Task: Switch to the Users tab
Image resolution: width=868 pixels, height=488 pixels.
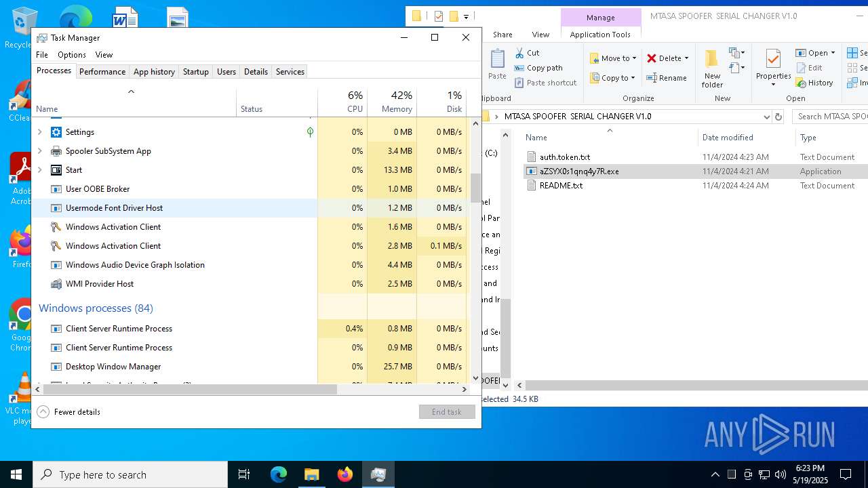Action: pyautogui.click(x=226, y=72)
